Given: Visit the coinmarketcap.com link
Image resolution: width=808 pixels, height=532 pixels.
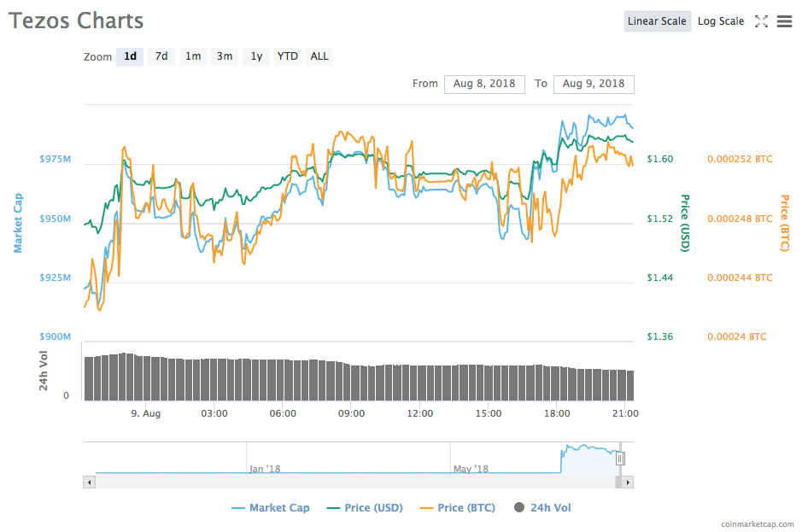Looking at the screenshot, I should tap(759, 523).
